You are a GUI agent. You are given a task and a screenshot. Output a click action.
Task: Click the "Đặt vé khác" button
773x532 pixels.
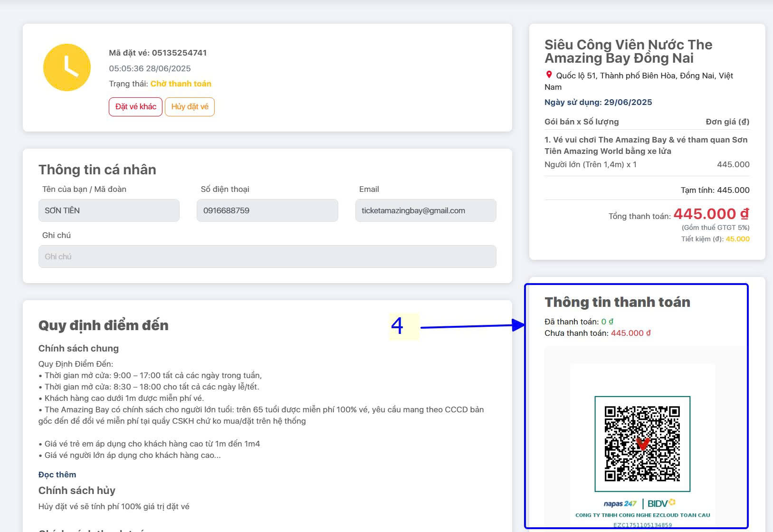point(135,107)
